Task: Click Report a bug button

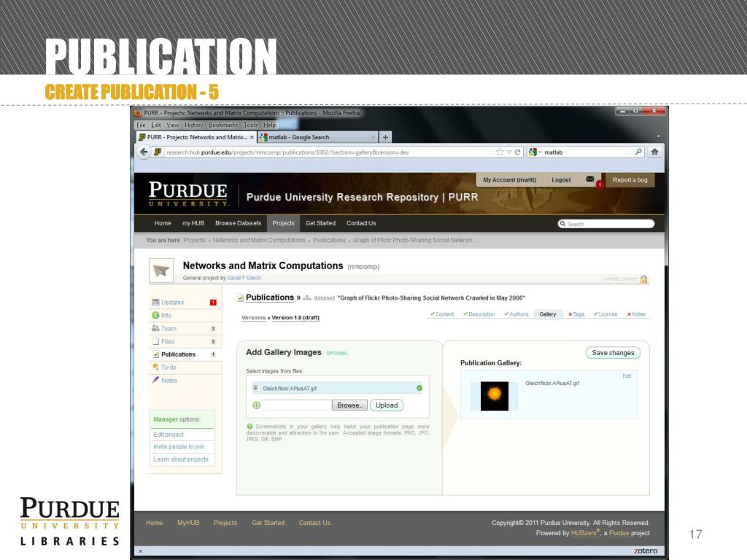Action: tap(630, 180)
